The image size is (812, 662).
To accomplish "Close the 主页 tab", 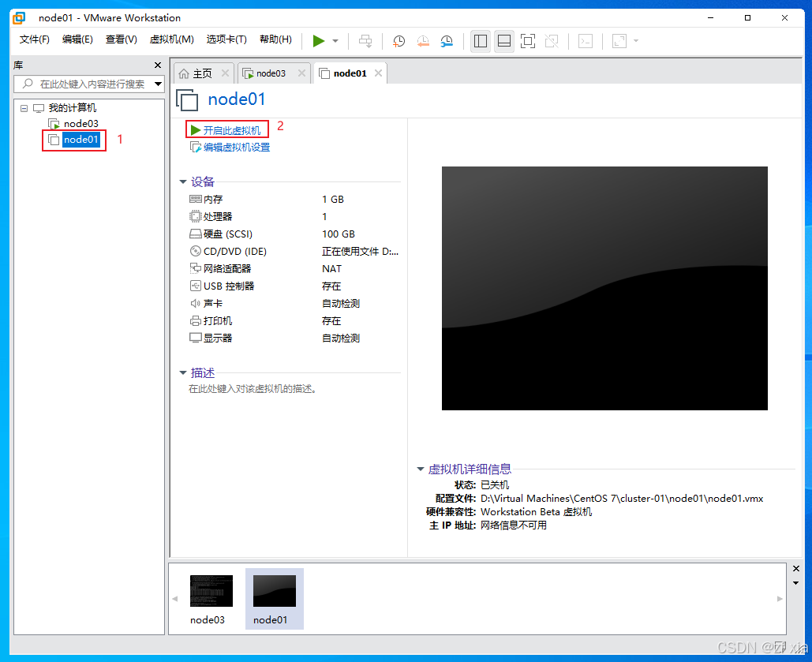I will pyautogui.click(x=225, y=73).
